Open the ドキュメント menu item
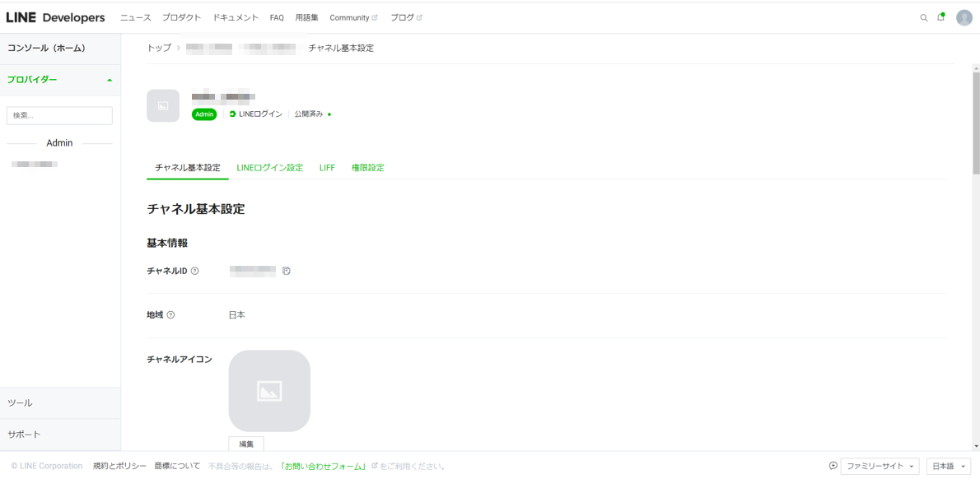 [236, 17]
